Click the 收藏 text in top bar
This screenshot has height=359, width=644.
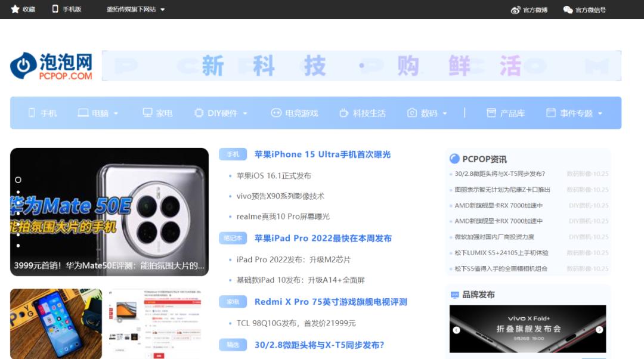coord(29,10)
